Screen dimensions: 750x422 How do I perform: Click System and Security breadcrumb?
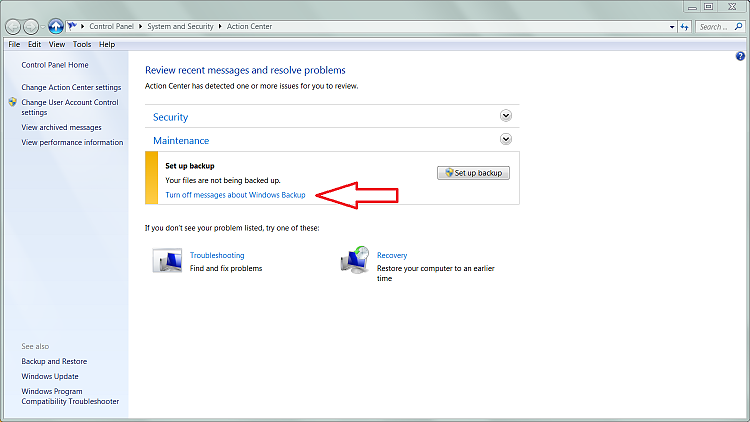(x=180, y=26)
